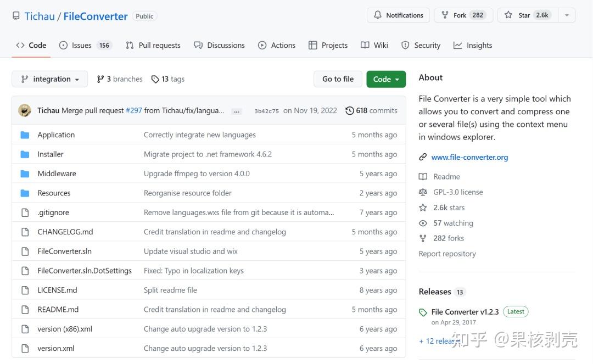Click the .gitignore file icon
This screenshot has height=364, width=593.
point(25,212)
